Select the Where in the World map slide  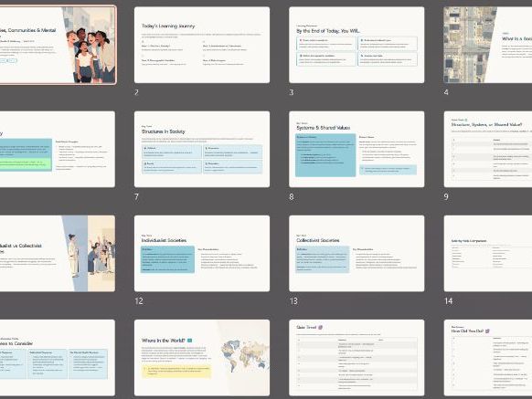[x=202, y=358]
